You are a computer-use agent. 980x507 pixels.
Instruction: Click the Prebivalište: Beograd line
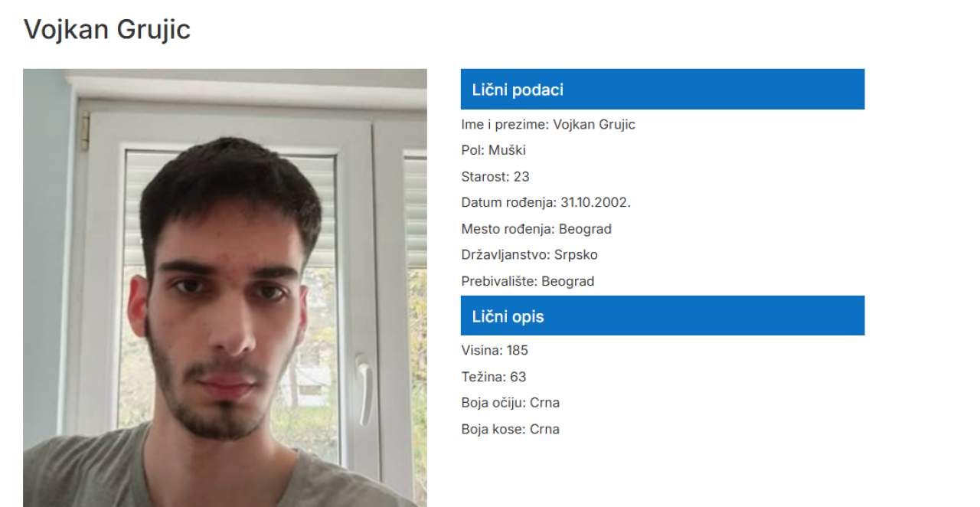point(528,281)
